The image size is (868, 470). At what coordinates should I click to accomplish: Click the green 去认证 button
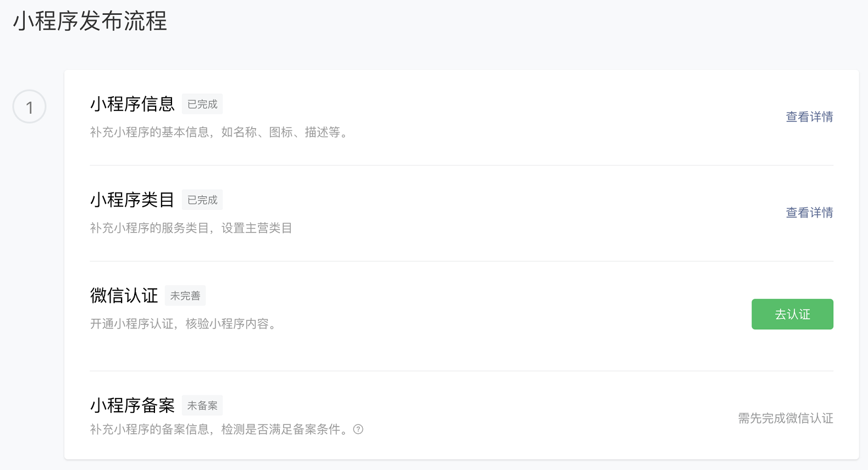[x=792, y=314]
